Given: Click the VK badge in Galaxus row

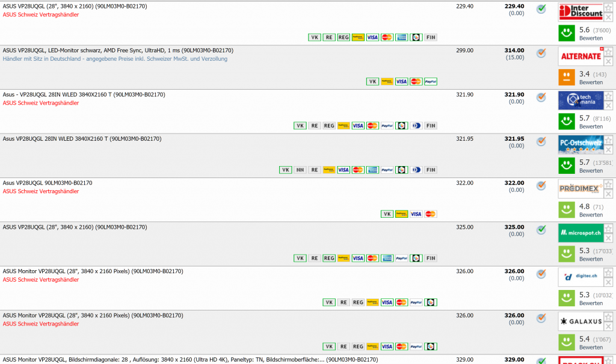Looking at the screenshot, I should click(x=329, y=347).
